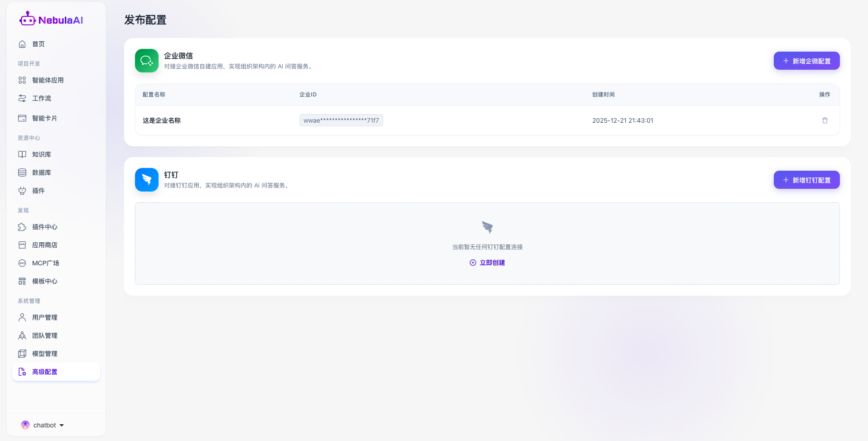Open 应用商店 app store
Image resolution: width=868 pixels, height=441 pixels.
pos(44,245)
